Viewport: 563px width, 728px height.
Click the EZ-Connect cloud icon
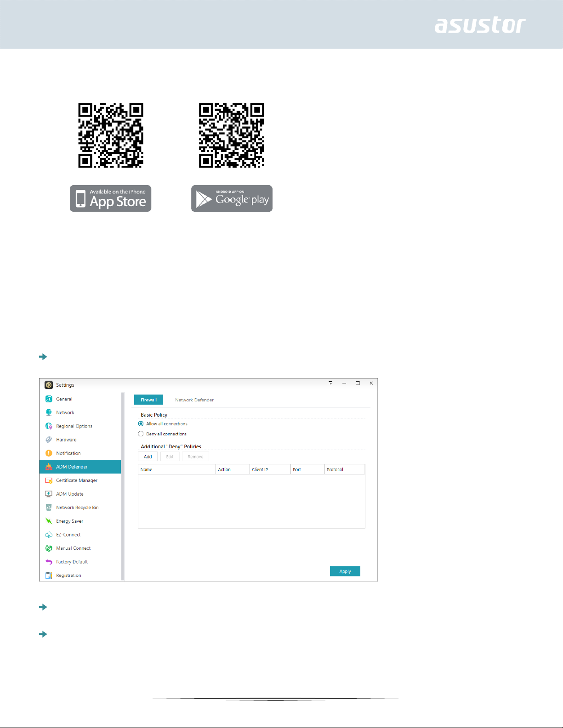click(x=49, y=535)
